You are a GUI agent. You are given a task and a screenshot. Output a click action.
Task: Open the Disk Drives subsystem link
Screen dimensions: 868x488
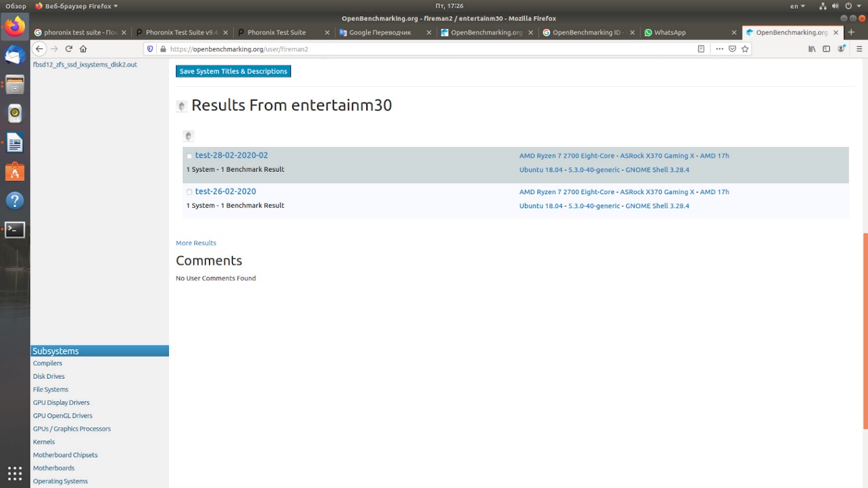coord(49,376)
